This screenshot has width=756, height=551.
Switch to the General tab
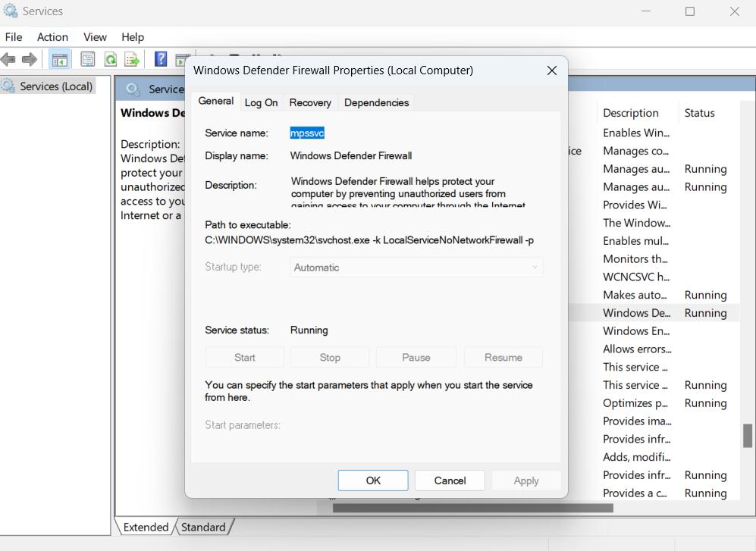pyautogui.click(x=215, y=102)
